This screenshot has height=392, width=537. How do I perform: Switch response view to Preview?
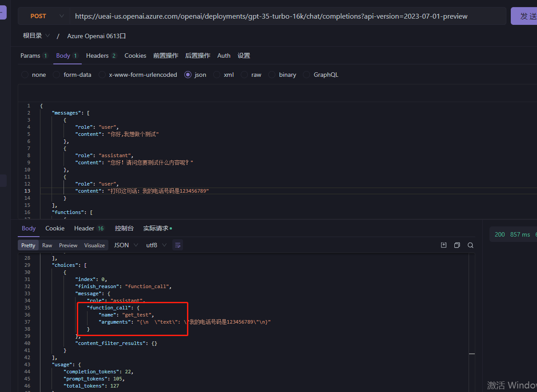click(x=68, y=245)
